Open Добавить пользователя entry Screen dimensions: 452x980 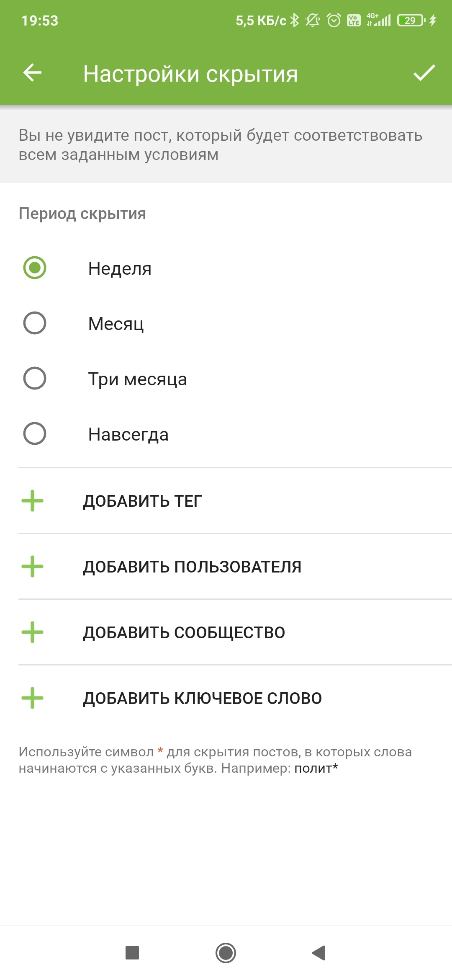192,567
